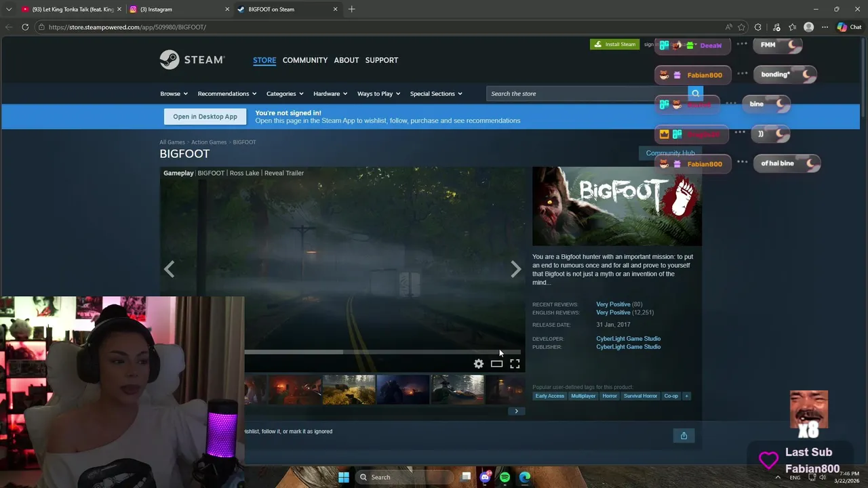The image size is (868, 488).
Task: Click the magnifier search button in Steam store
Action: 695,94
